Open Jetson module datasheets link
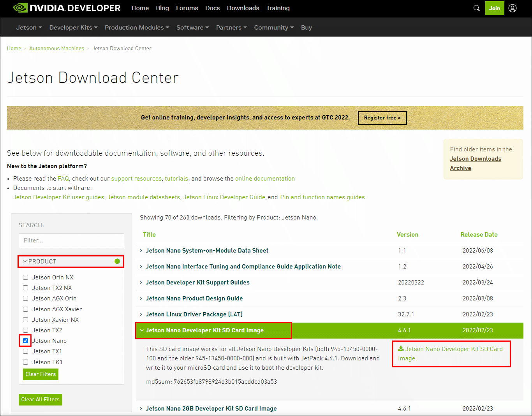 pyautogui.click(x=144, y=197)
